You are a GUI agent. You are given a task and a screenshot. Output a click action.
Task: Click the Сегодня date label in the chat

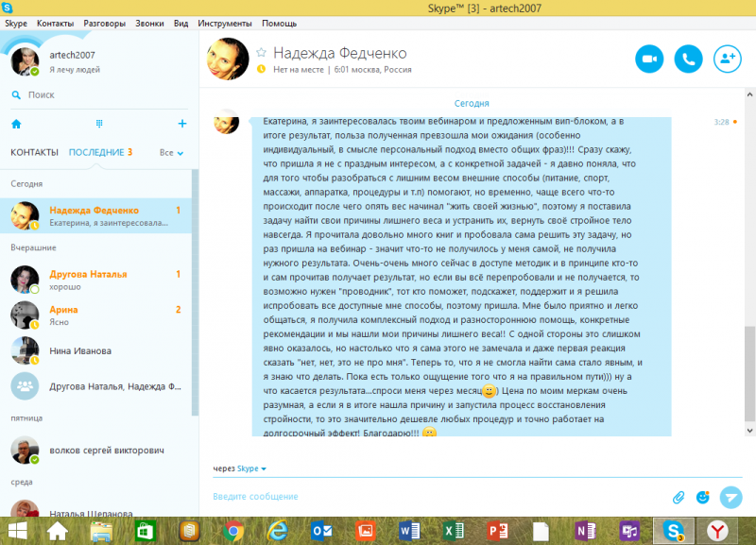[x=472, y=103]
